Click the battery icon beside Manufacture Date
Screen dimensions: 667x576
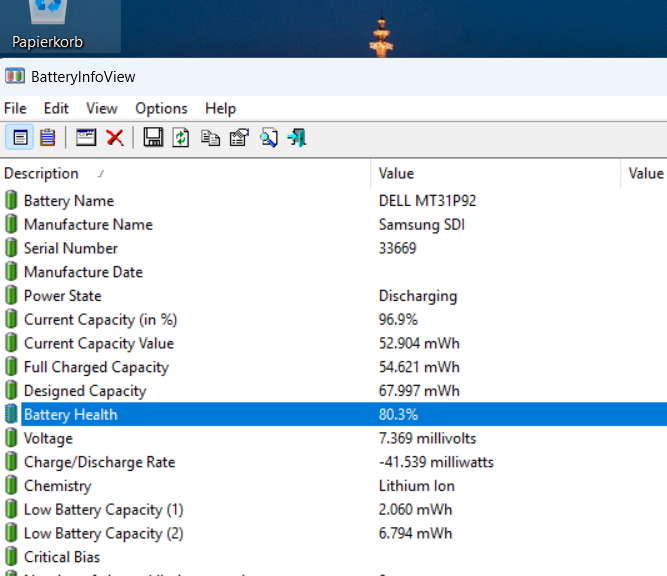[x=11, y=272]
